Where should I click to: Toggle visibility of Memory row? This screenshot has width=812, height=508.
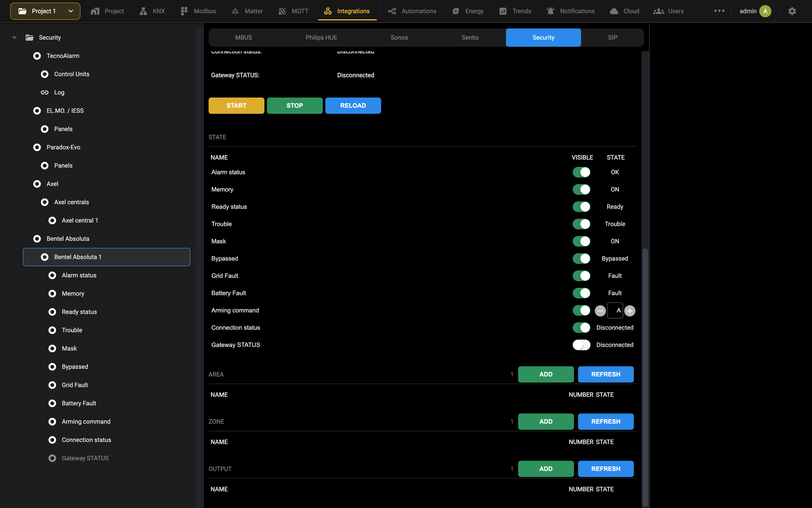click(x=582, y=189)
